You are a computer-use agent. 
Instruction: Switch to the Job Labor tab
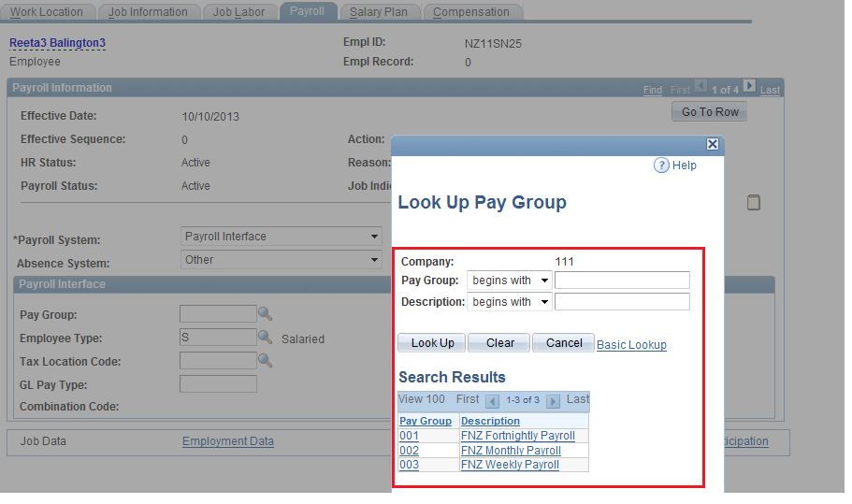coord(239,12)
